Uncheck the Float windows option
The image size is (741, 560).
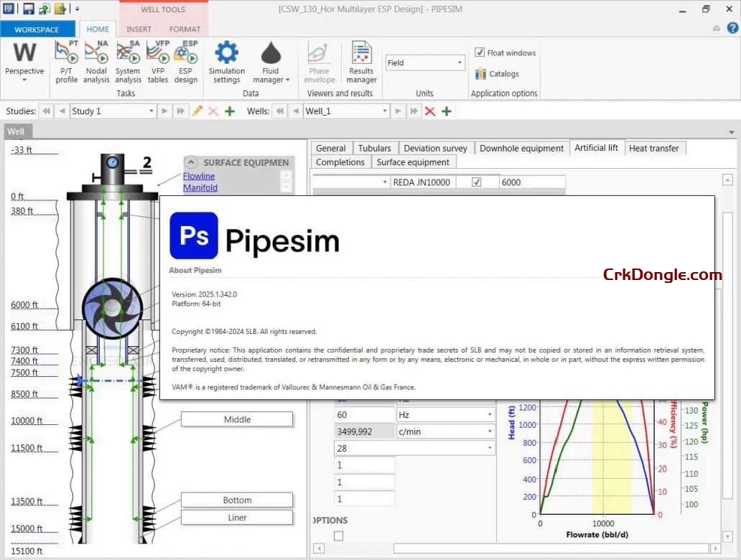click(479, 52)
